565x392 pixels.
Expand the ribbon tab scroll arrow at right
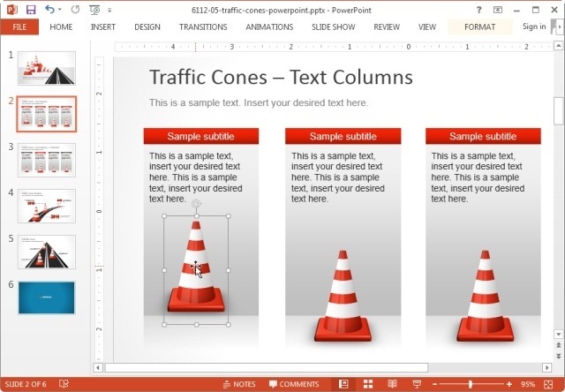(559, 26)
